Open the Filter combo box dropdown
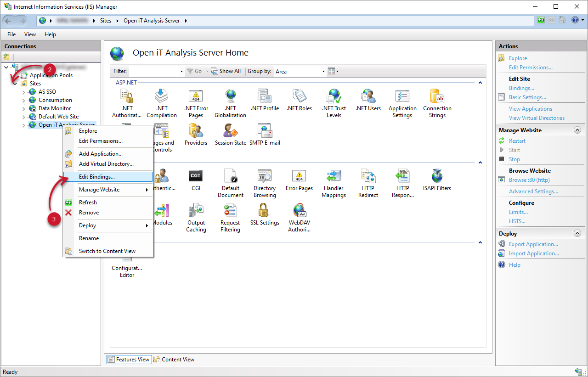Screen dimensions: 588x377 181,72
